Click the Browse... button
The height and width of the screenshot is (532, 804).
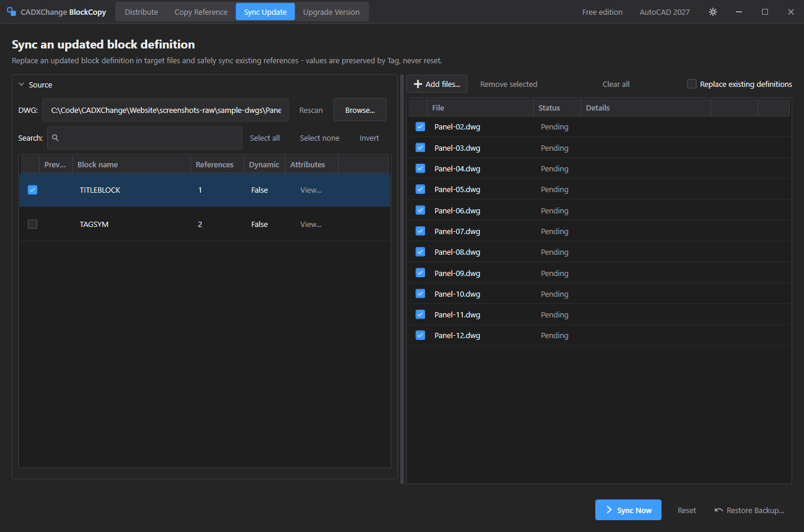tap(360, 110)
